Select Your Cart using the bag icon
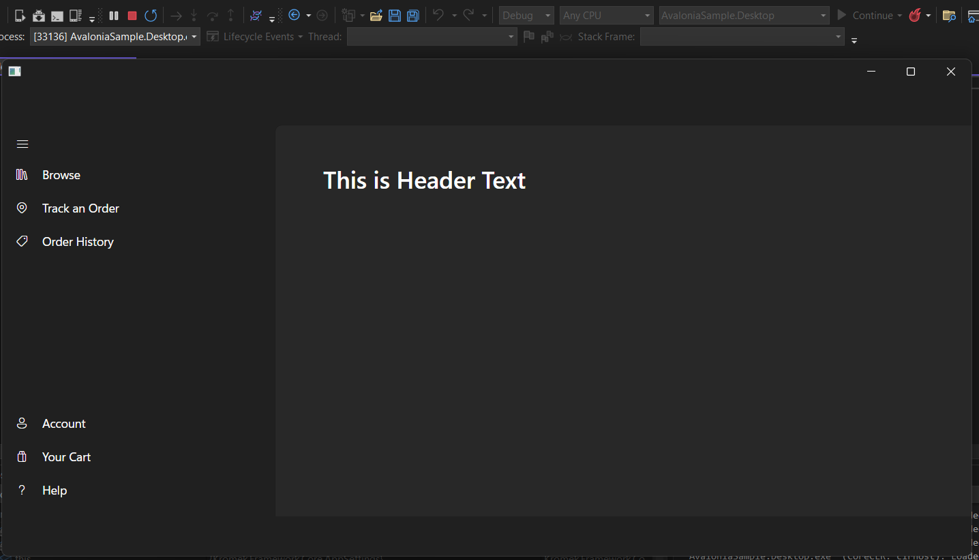979x560 pixels. 22,456
